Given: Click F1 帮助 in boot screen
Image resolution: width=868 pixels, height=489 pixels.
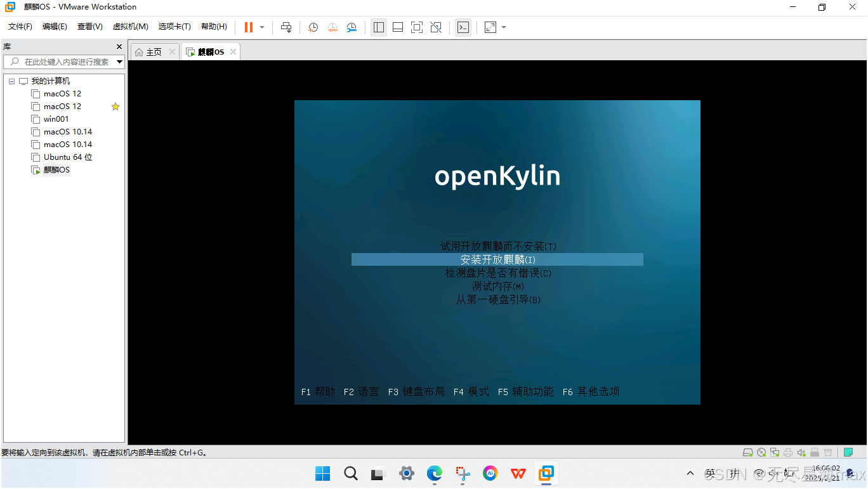Looking at the screenshot, I should coord(318,392).
